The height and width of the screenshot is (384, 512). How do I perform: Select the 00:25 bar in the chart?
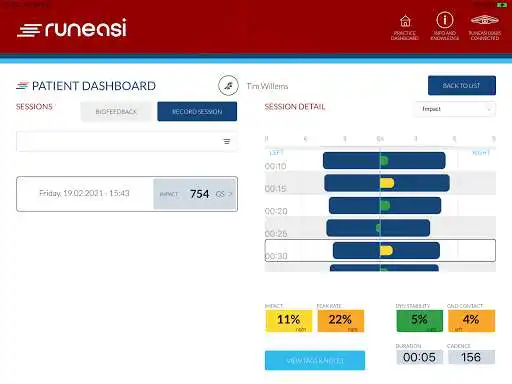378,228
